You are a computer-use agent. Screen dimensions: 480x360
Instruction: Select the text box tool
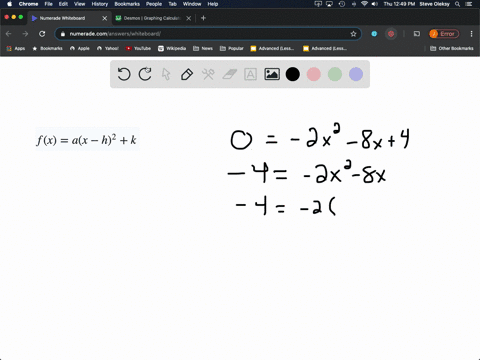[x=250, y=74]
